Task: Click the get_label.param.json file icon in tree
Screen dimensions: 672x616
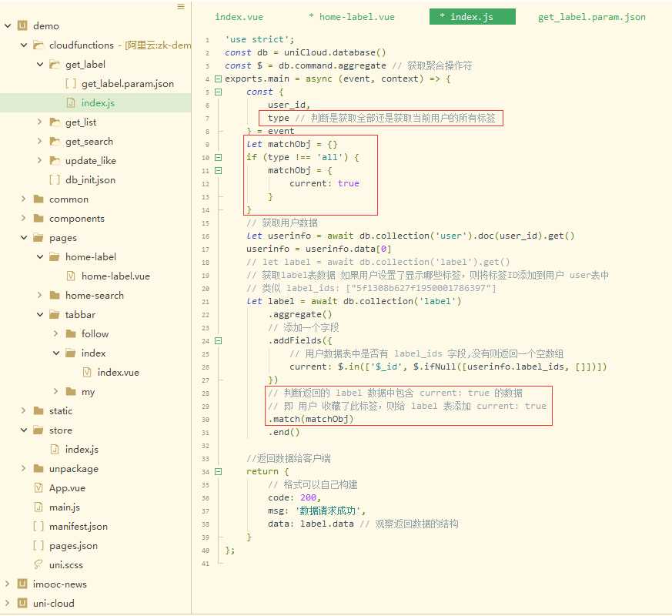Action: (71, 84)
